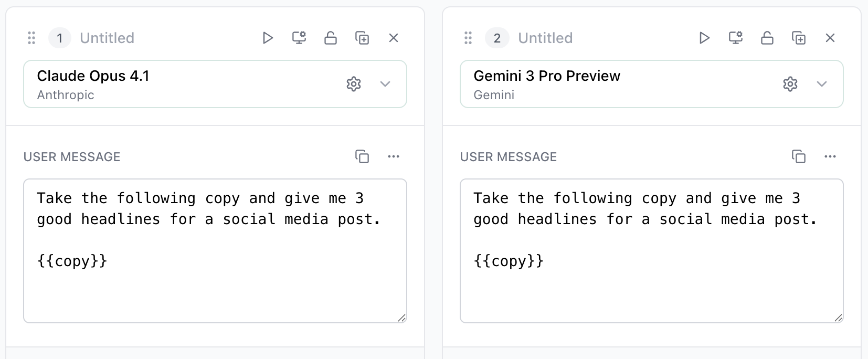Open Claude Opus 4.1 model settings gear

pos(354,84)
